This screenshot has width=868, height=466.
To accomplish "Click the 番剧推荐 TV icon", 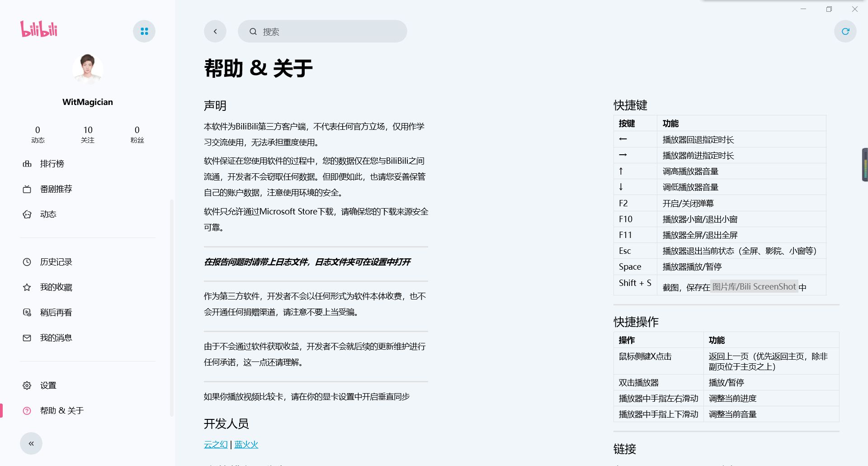I will pyautogui.click(x=27, y=189).
